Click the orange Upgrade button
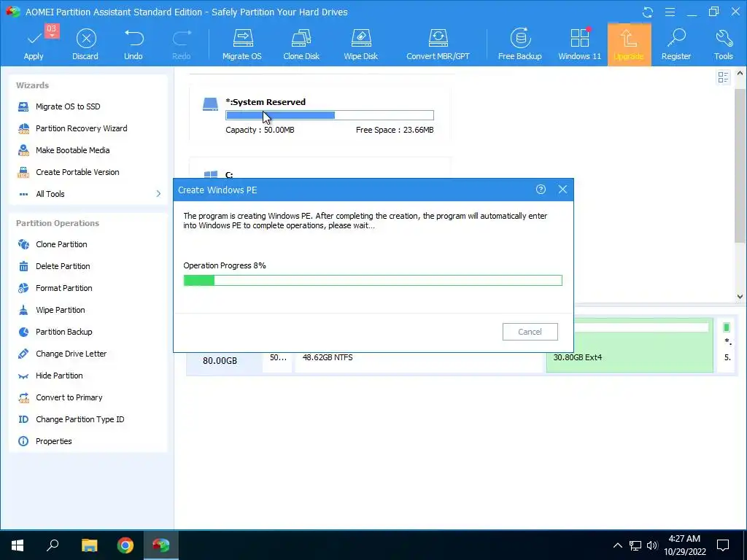 pyautogui.click(x=629, y=44)
